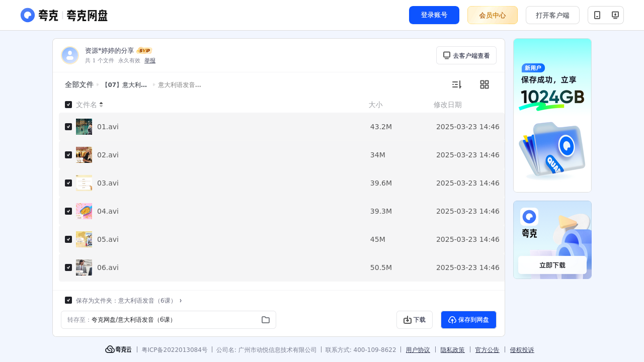Uncheck the 05.avi checkbox
This screenshot has height=362, width=644.
[68, 239]
